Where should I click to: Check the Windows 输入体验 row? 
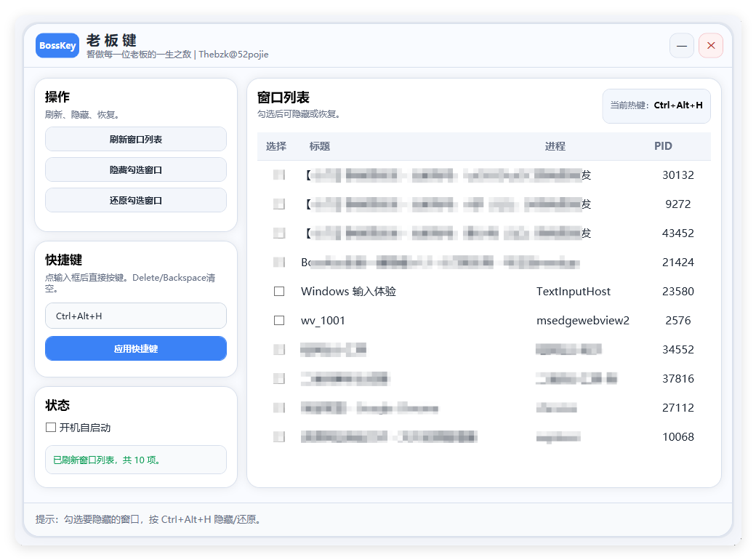(x=279, y=291)
